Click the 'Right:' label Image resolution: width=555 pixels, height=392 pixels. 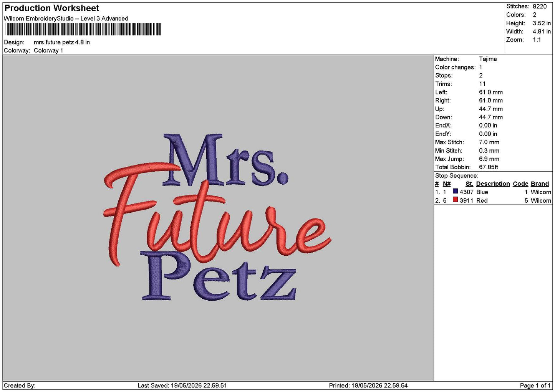(443, 101)
